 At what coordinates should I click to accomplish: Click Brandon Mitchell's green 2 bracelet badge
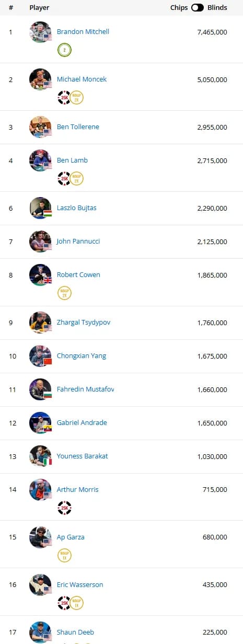[64, 50]
